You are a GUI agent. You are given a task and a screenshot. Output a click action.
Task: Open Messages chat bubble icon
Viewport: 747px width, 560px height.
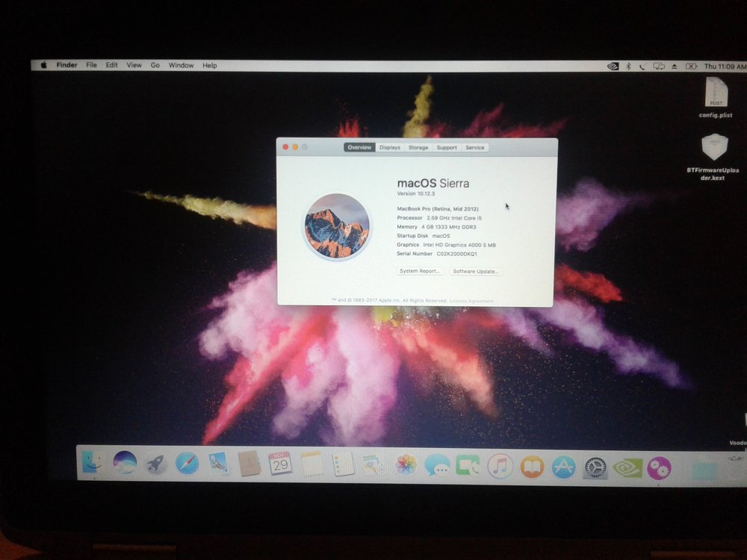(x=437, y=466)
